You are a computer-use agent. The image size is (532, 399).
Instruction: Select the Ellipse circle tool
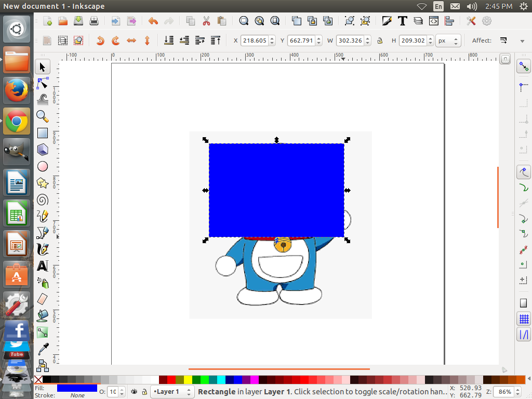pos(43,166)
